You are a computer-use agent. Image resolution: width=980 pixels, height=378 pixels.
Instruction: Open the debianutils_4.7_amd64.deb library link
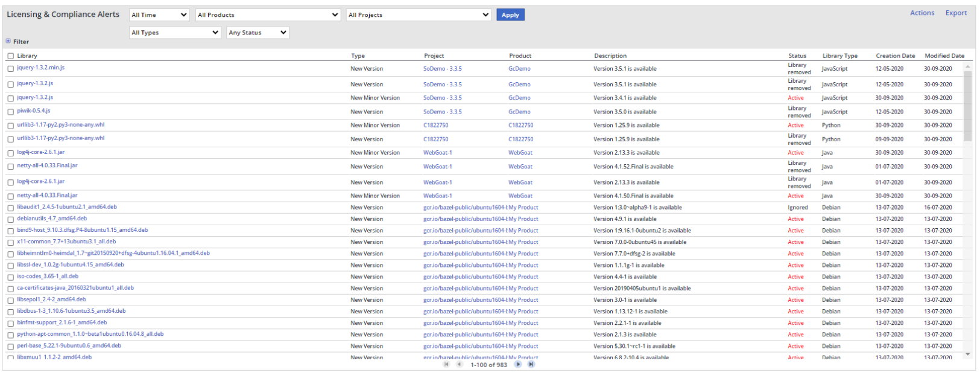click(x=52, y=219)
